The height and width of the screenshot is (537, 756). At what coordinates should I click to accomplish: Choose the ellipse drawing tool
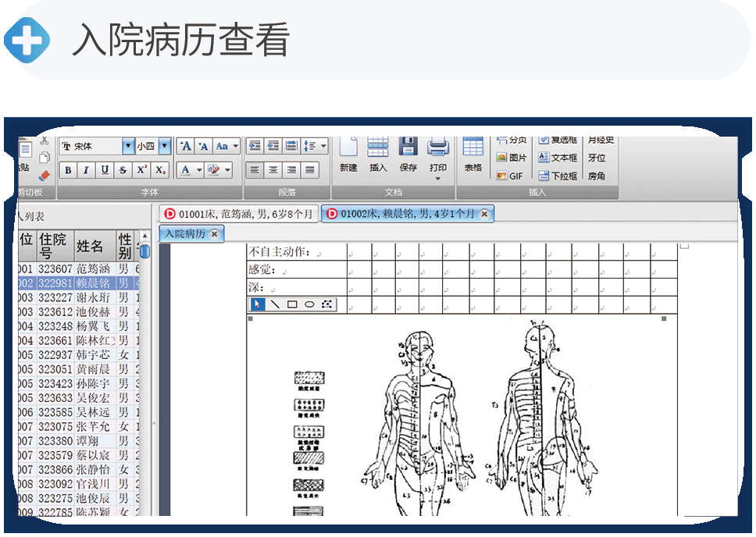pyautogui.click(x=309, y=304)
